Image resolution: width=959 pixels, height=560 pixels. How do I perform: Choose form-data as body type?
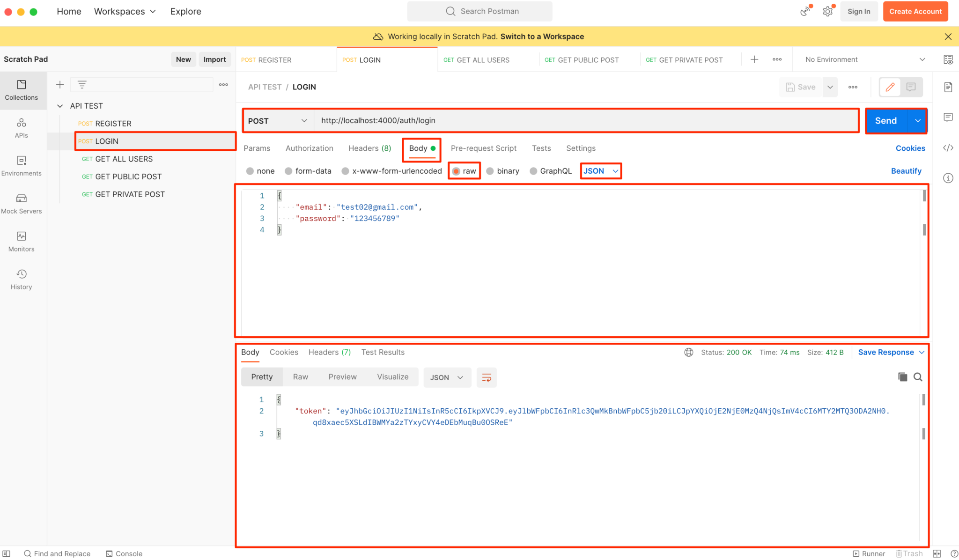[308, 170]
